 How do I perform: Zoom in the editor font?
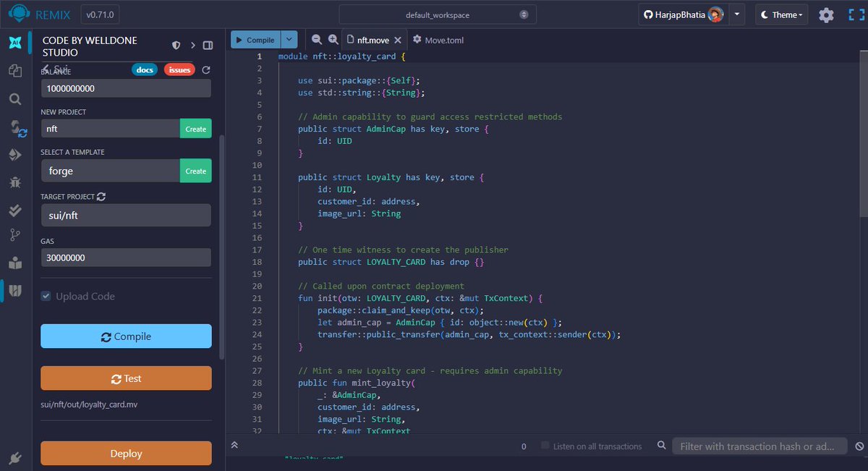point(333,40)
